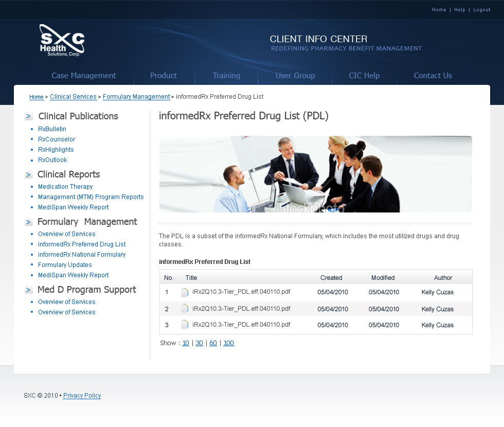Show 60 items per page
The height and width of the screenshot is (427, 504).
[x=213, y=343]
